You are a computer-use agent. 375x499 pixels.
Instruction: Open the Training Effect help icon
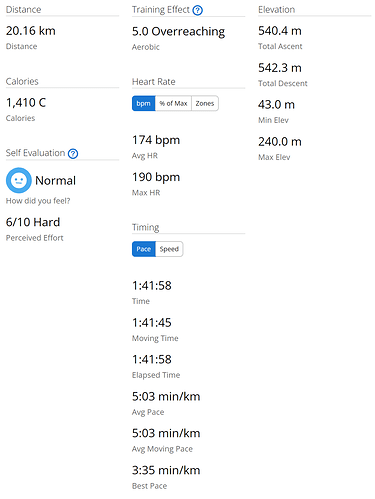198,10
